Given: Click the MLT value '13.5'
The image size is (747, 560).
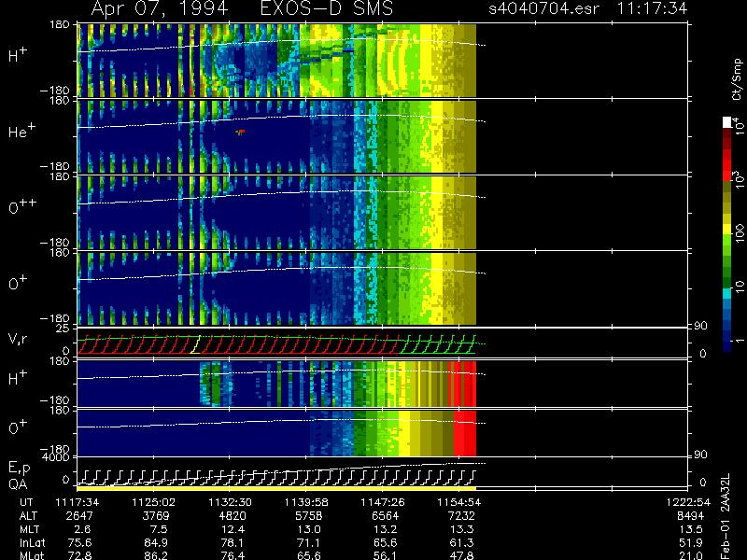Looking at the screenshot, I should pyautogui.click(x=691, y=529).
